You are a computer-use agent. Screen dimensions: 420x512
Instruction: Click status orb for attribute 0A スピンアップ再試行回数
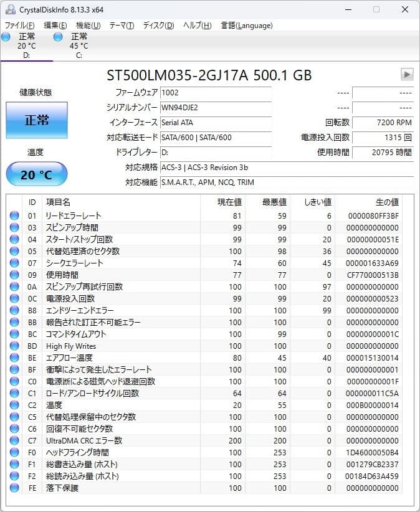tap(14, 287)
